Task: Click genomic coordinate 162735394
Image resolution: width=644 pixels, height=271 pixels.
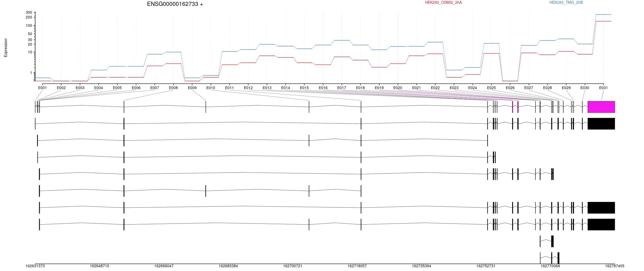Action: point(422,266)
